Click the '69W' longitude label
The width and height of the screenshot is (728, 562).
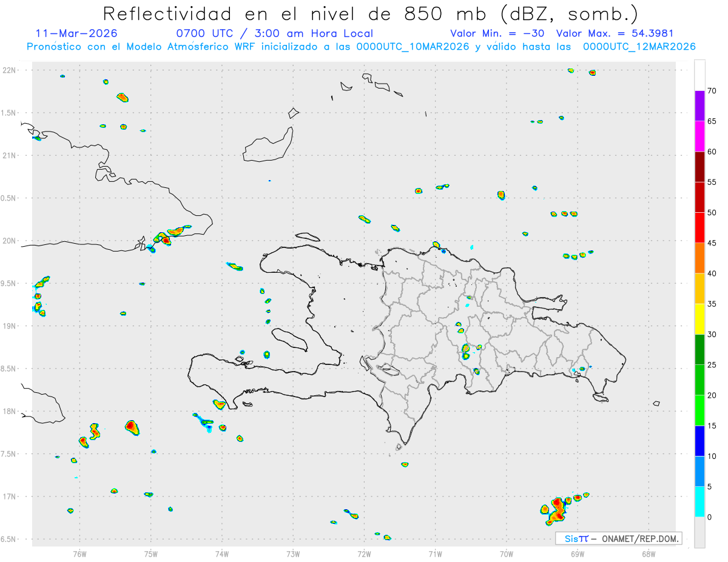point(577,554)
